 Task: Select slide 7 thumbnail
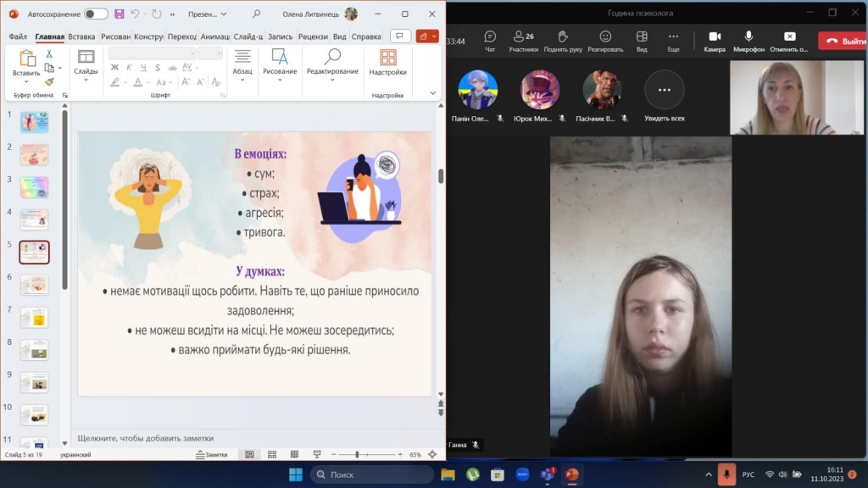[x=34, y=317]
